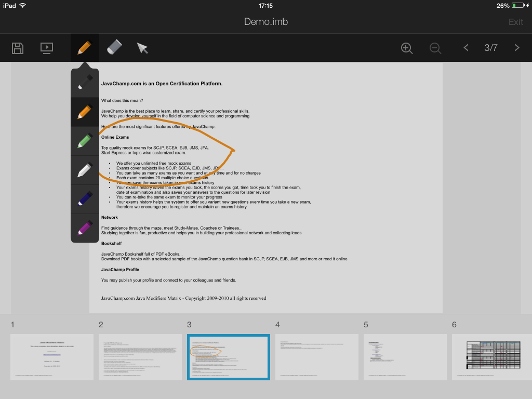This screenshot has height=399, width=532.
Task: Tap the 17:15 clock in status bar
Action: pos(265,5)
